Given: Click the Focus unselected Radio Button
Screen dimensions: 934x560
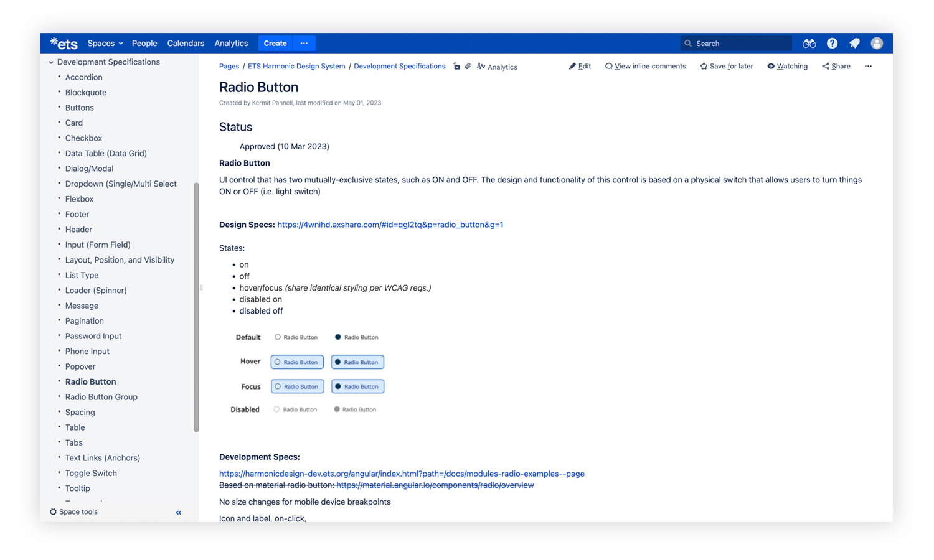Looking at the screenshot, I should coord(297,386).
